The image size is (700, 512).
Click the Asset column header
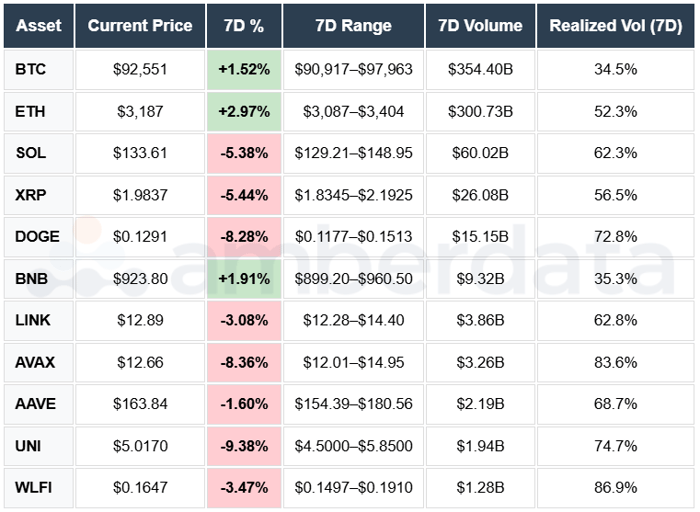click(x=39, y=26)
